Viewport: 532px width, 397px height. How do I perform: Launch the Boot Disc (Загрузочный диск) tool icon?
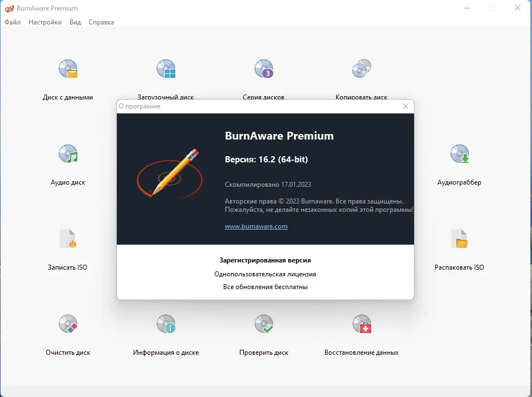(166, 69)
